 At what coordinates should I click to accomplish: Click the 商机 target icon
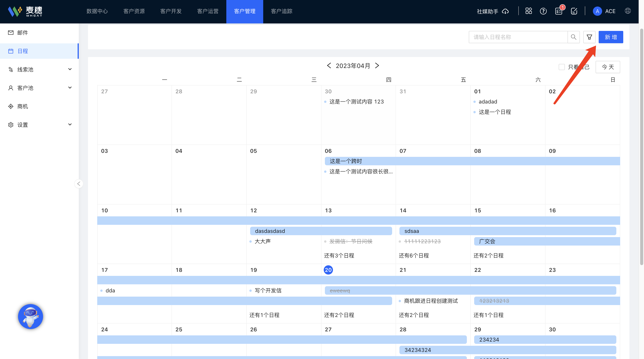[11, 106]
